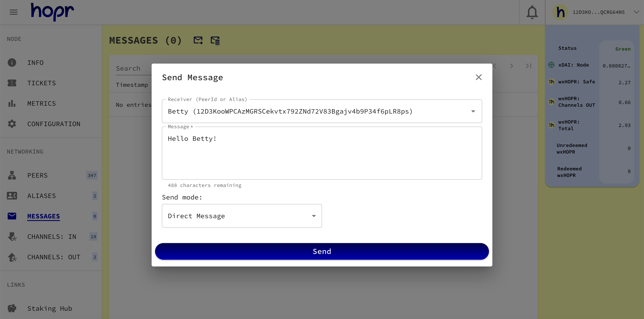This screenshot has height=319, width=644.
Task: Open the Staking Hub link
Action: (50, 309)
